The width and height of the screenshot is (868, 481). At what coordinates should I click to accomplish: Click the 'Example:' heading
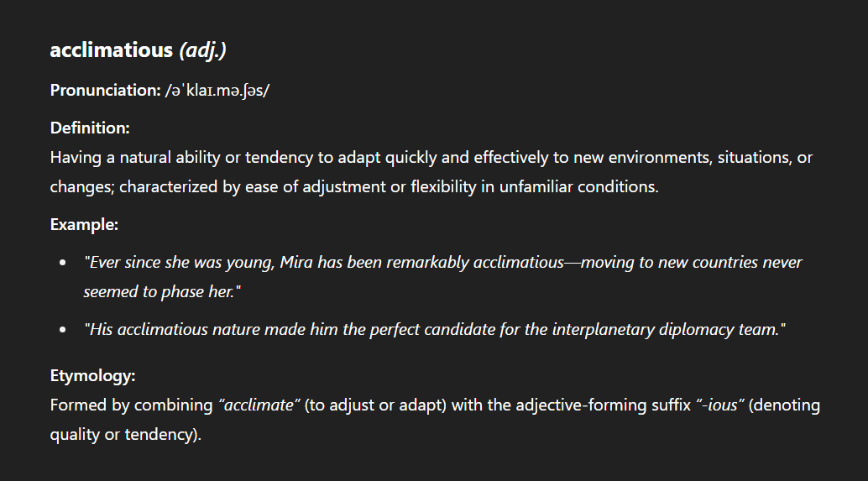point(84,224)
